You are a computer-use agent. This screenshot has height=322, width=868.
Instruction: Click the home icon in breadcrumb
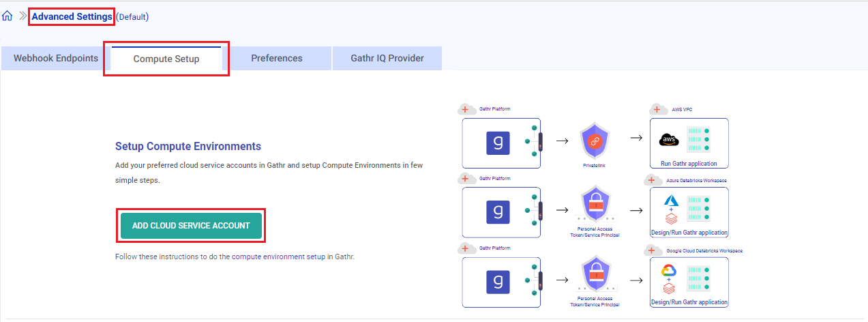8,16
